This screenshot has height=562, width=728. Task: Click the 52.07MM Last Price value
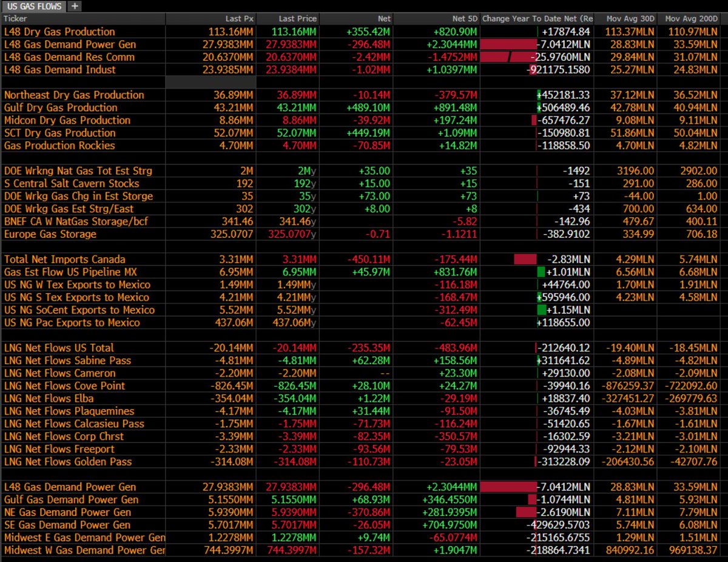coord(295,133)
